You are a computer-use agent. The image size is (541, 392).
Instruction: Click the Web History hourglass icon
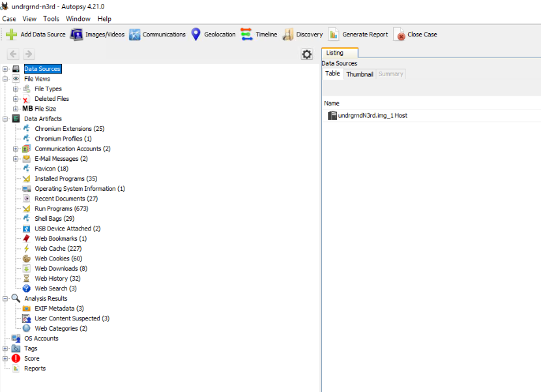(27, 279)
